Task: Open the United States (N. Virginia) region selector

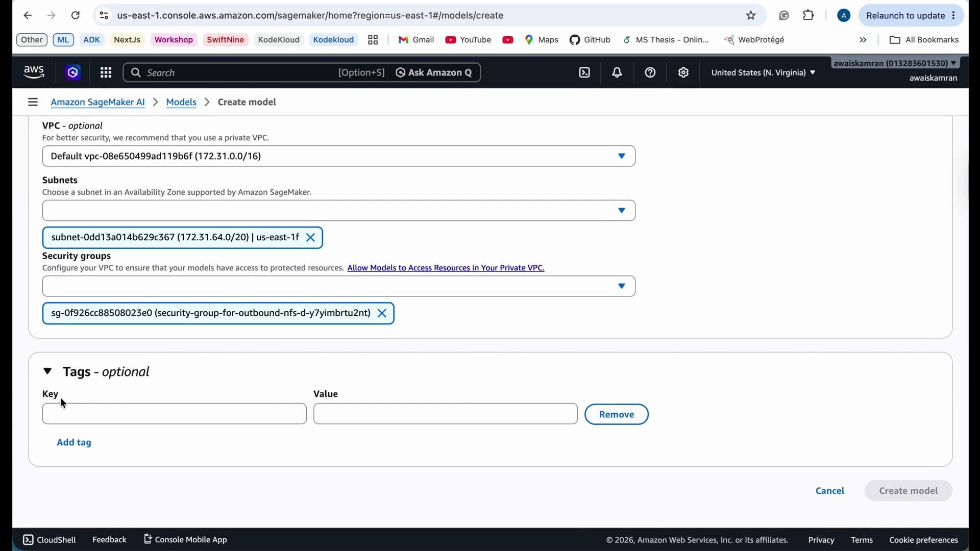Action: [x=764, y=73]
